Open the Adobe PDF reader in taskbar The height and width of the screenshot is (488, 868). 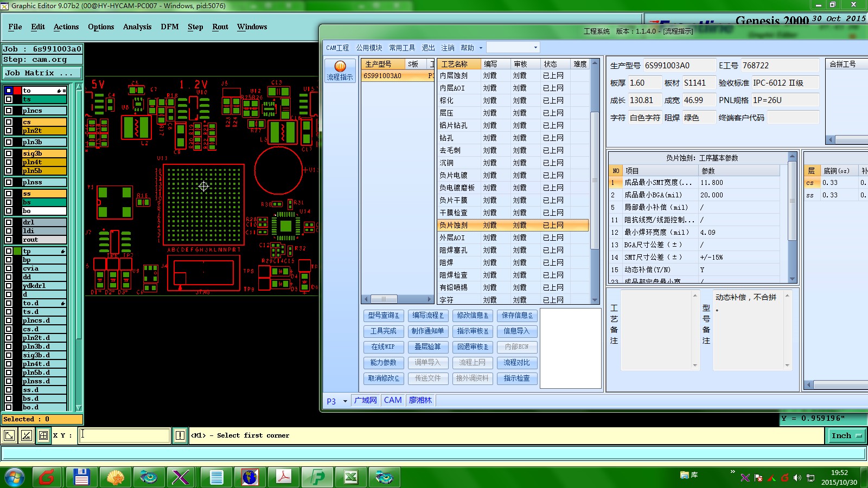(x=283, y=477)
